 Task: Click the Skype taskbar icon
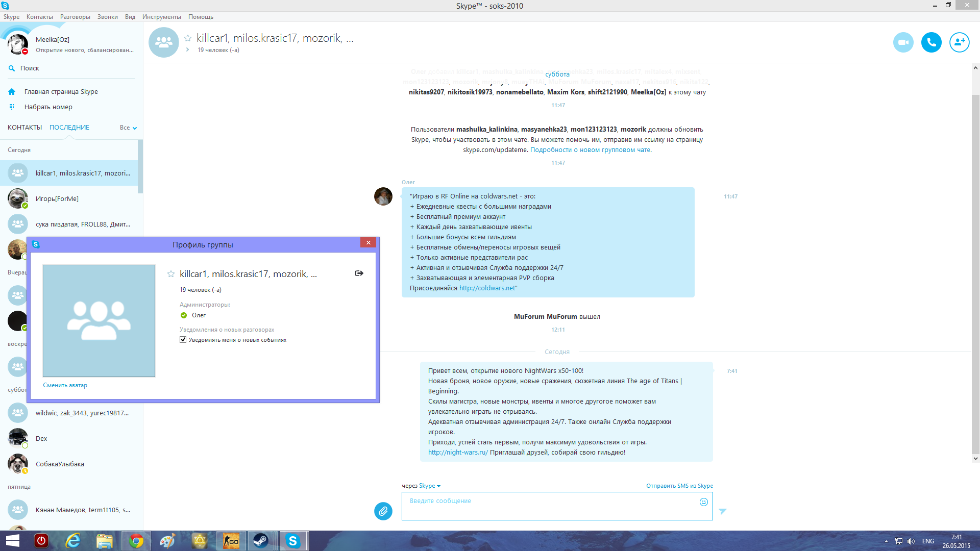coord(292,541)
